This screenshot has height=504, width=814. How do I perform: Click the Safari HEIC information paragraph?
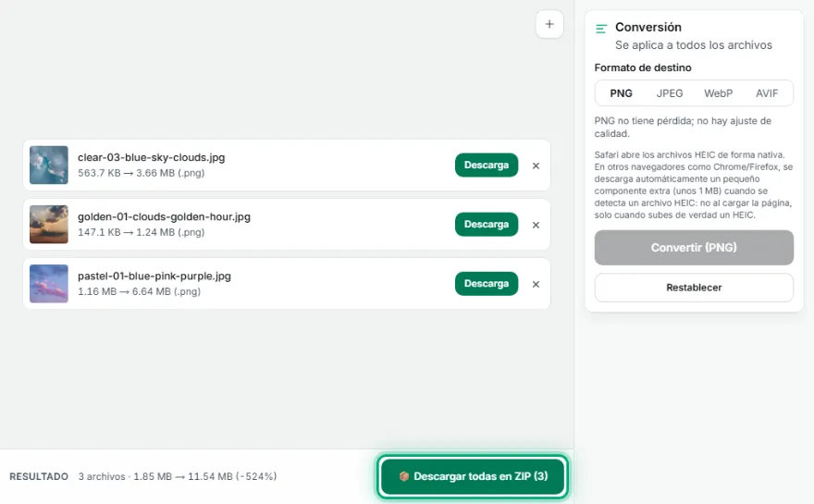[694, 185]
